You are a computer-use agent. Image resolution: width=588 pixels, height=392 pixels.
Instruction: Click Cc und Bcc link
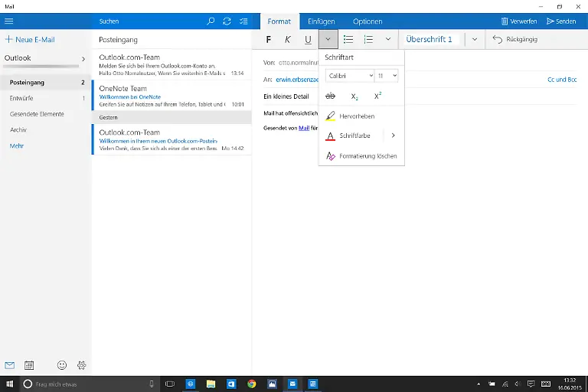[561, 79]
